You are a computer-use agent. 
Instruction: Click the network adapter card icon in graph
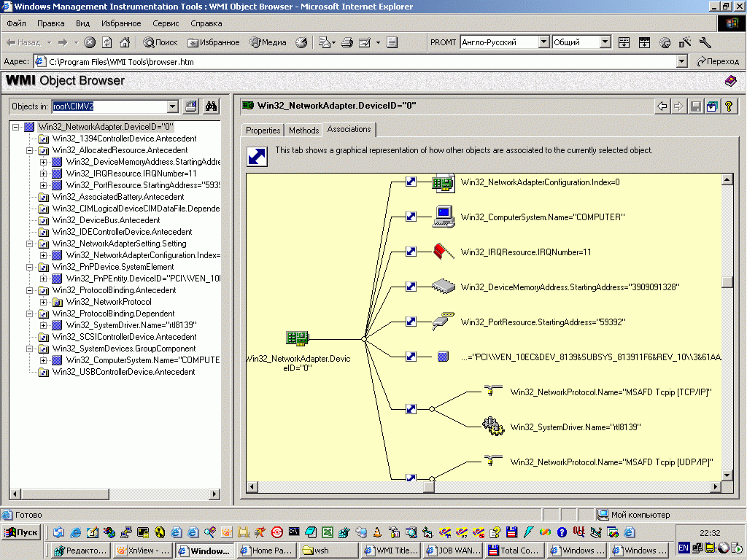(x=298, y=338)
